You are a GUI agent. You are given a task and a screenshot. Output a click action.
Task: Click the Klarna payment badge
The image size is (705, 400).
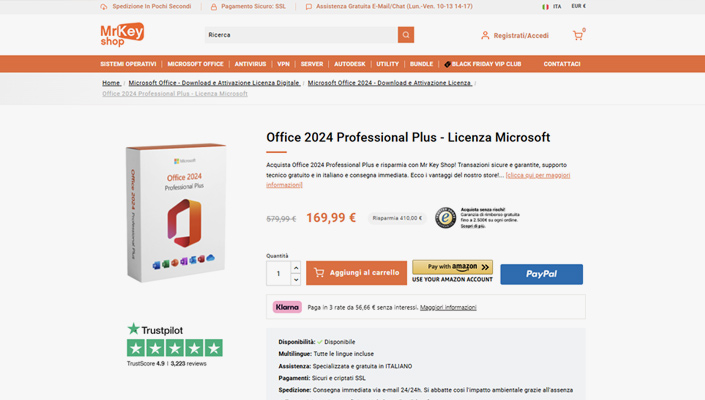tap(287, 307)
